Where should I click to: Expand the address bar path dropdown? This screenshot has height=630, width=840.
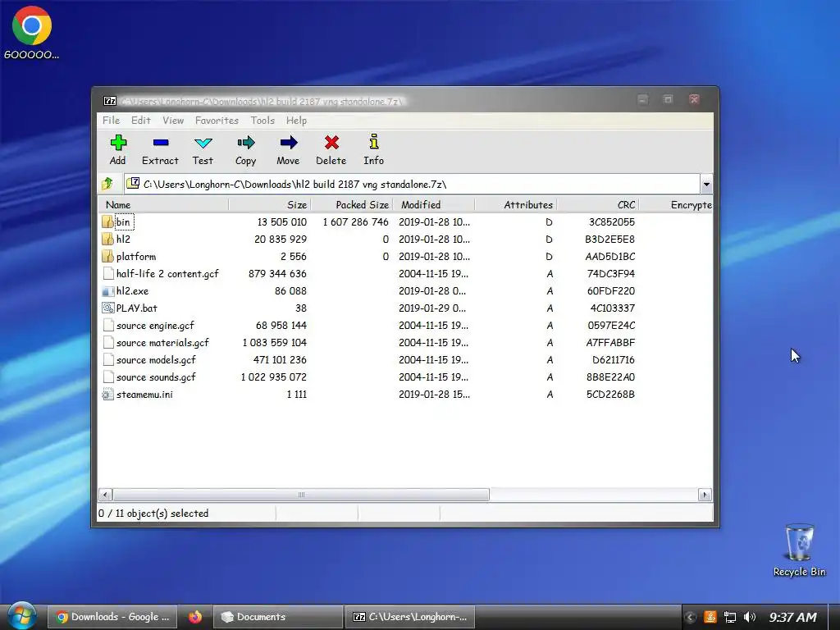(x=706, y=185)
